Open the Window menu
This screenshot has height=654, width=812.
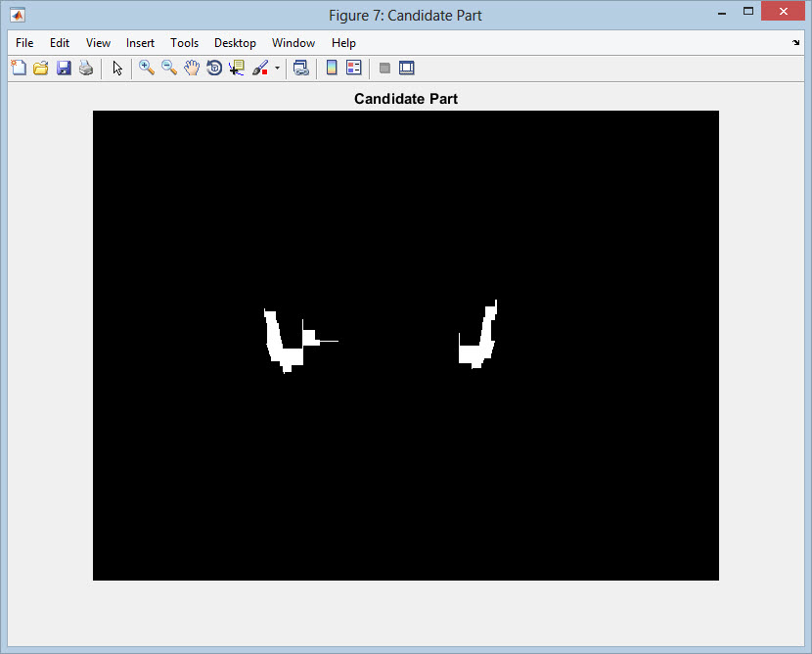click(293, 43)
